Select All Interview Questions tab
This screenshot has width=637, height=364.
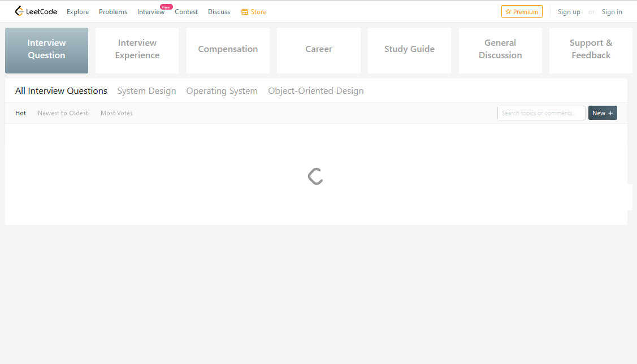coord(62,90)
